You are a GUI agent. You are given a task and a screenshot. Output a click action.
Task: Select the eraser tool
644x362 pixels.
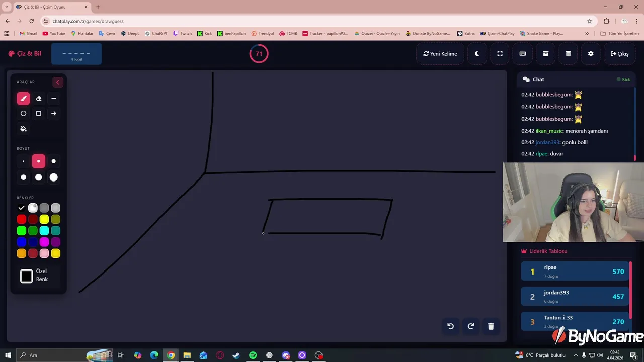click(38, 99)
